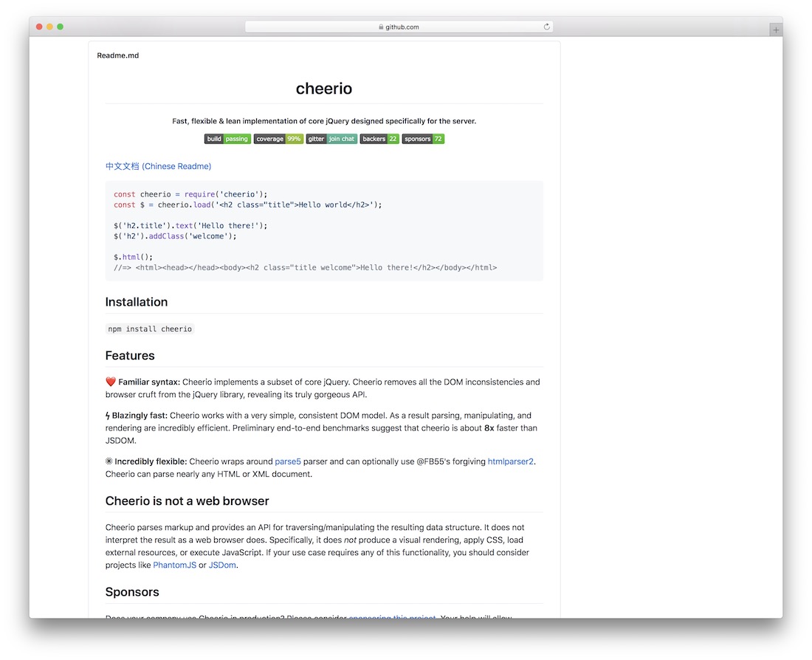Open the backers 22 badge
This screenshot has height=660, width=812.
379,139
